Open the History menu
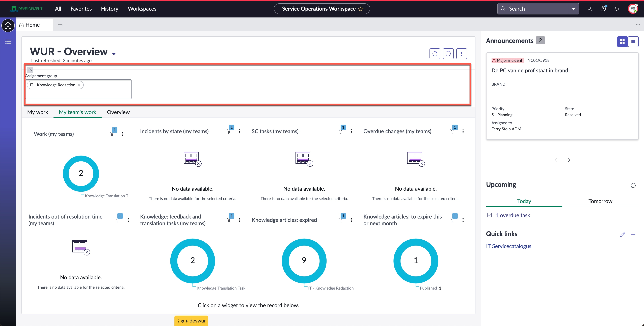This screenshot has width=644, height=326. (x=110, y=9)
